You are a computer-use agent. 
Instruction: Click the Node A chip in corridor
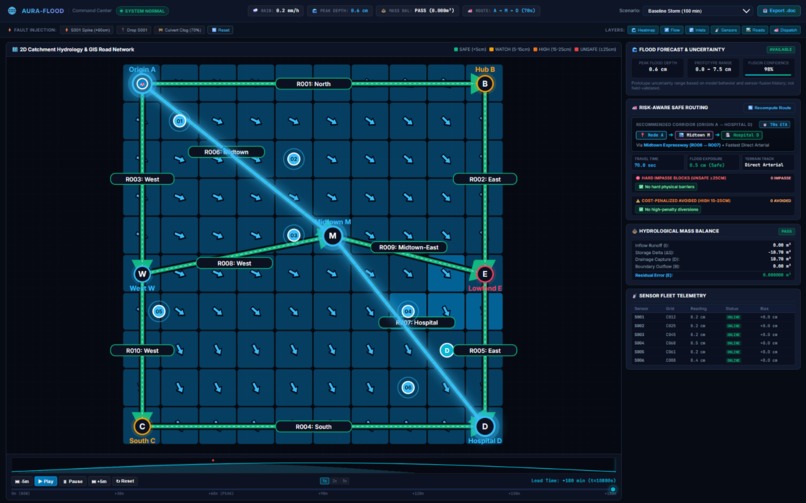(651, 135)
